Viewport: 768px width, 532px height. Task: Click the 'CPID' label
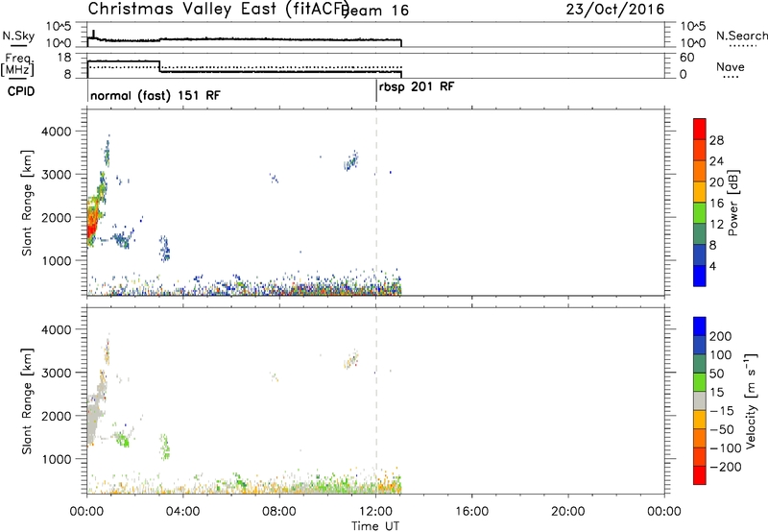[x=21, y=91]
